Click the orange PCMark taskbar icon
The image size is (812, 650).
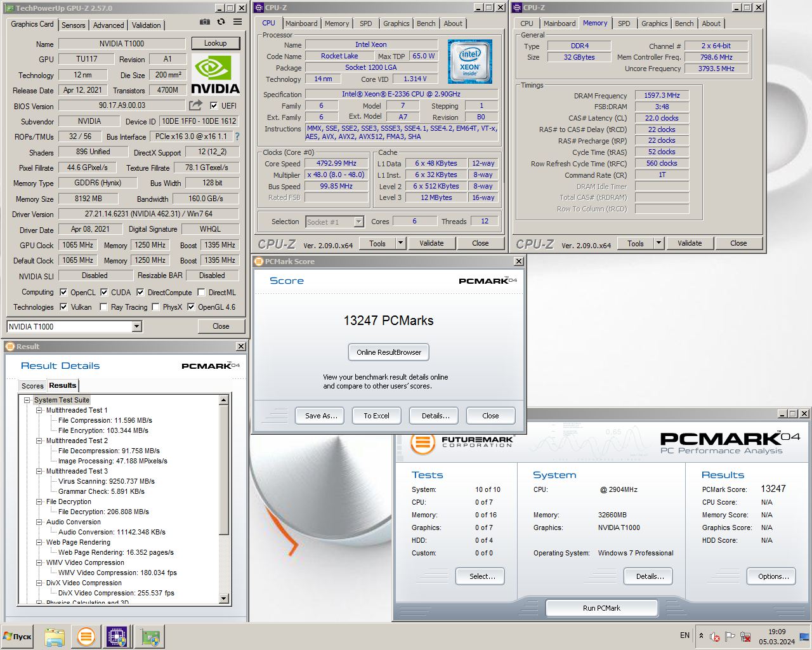[x=86, y=637]
